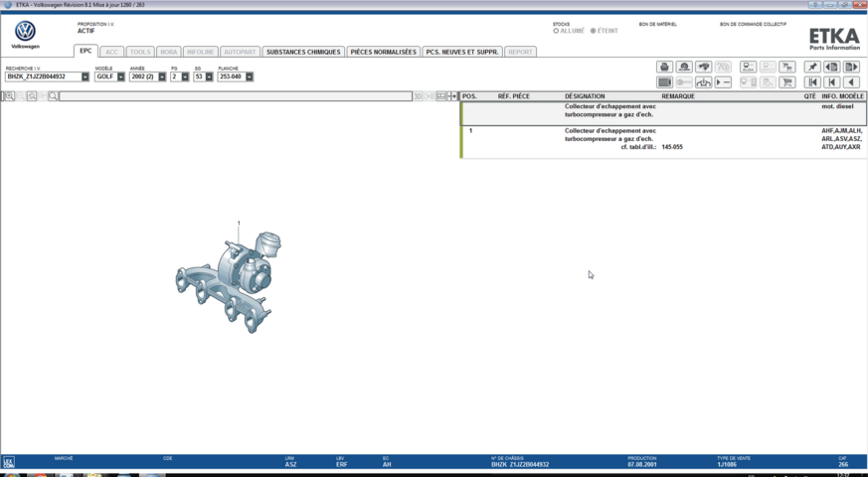This screenshot has height=477, width=868.
Task: Click the pushpin icon
Action: point(812,67)
